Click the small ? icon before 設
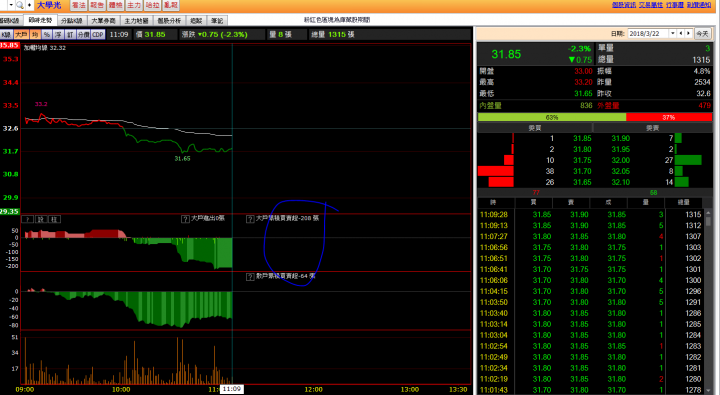The height and width of the screenshot is (395, 720). pos(28,219)
